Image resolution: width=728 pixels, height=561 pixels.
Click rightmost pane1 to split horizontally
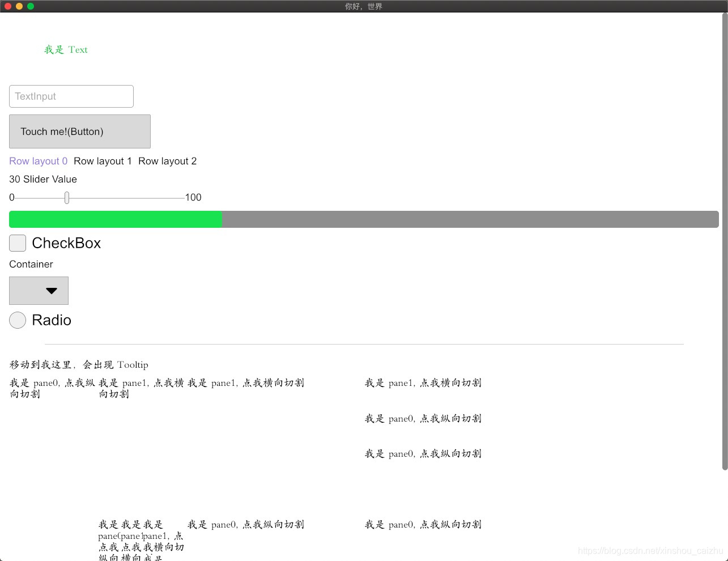click(x=423, y=382)
